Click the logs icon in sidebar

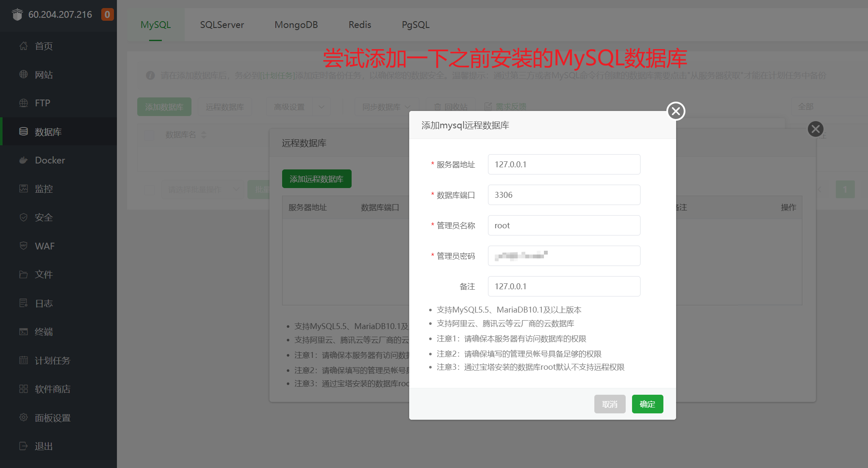pos(24,303)
